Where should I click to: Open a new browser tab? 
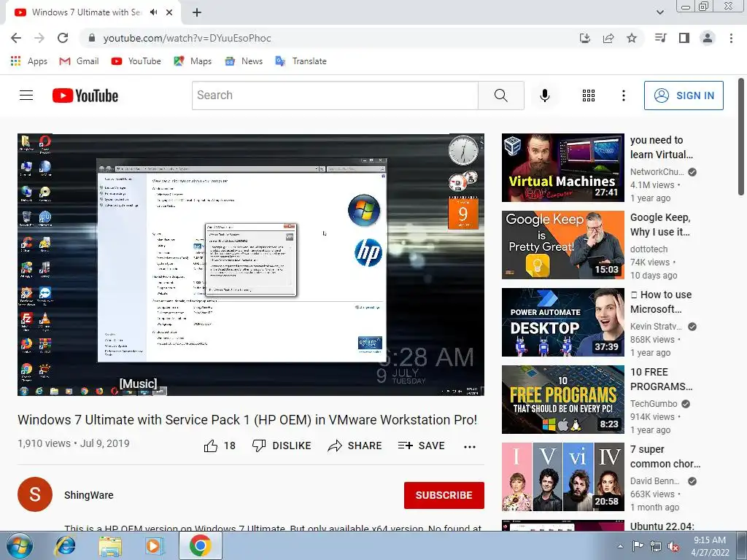pos(197,12)
